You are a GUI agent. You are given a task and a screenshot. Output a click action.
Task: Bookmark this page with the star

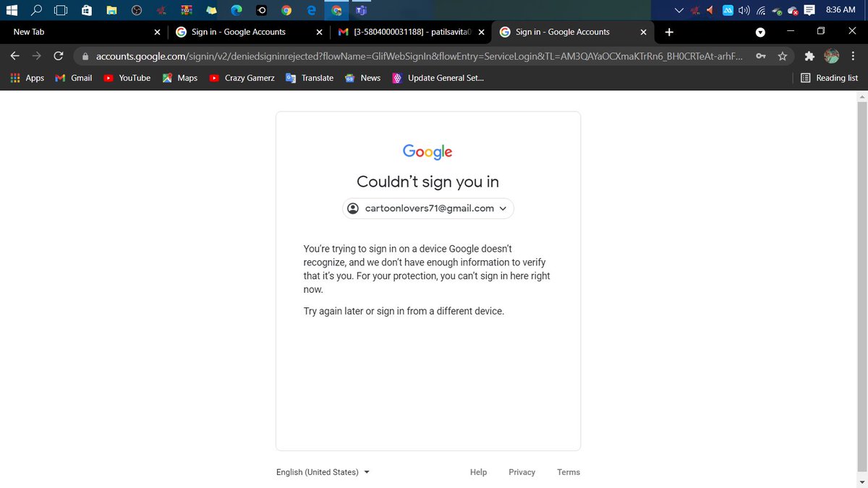pos(782,56)
